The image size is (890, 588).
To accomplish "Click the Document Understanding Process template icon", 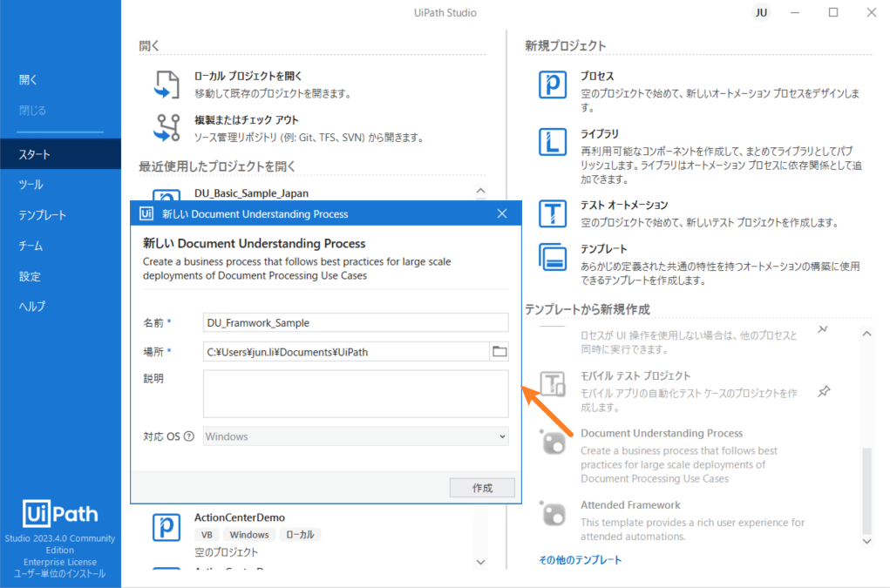I will tap(553, 442).
